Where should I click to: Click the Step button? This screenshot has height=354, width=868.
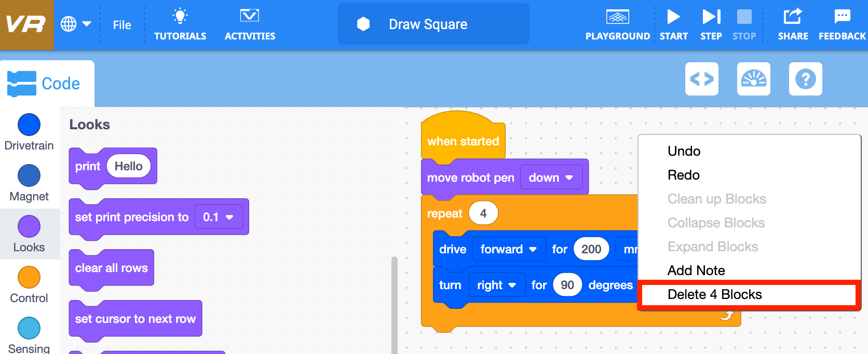(x=711, y=24)
